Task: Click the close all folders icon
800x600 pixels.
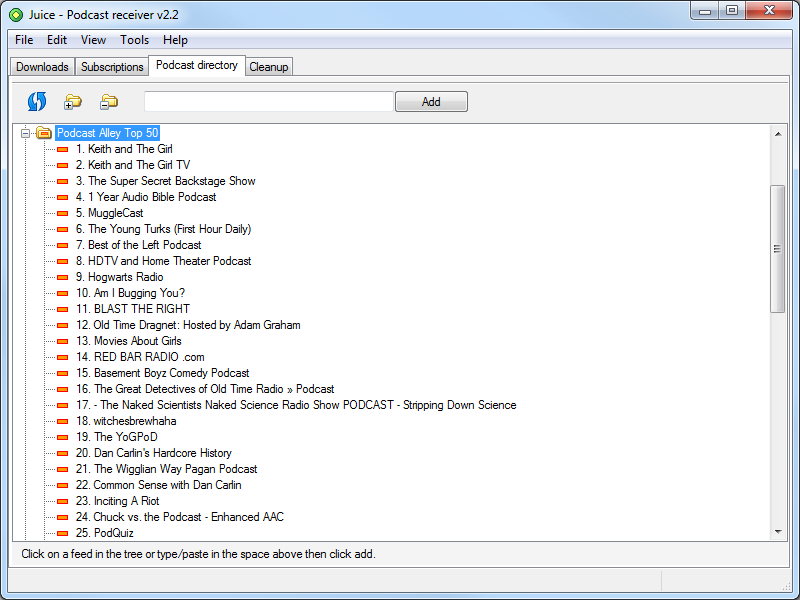Action: click(109, 101)
